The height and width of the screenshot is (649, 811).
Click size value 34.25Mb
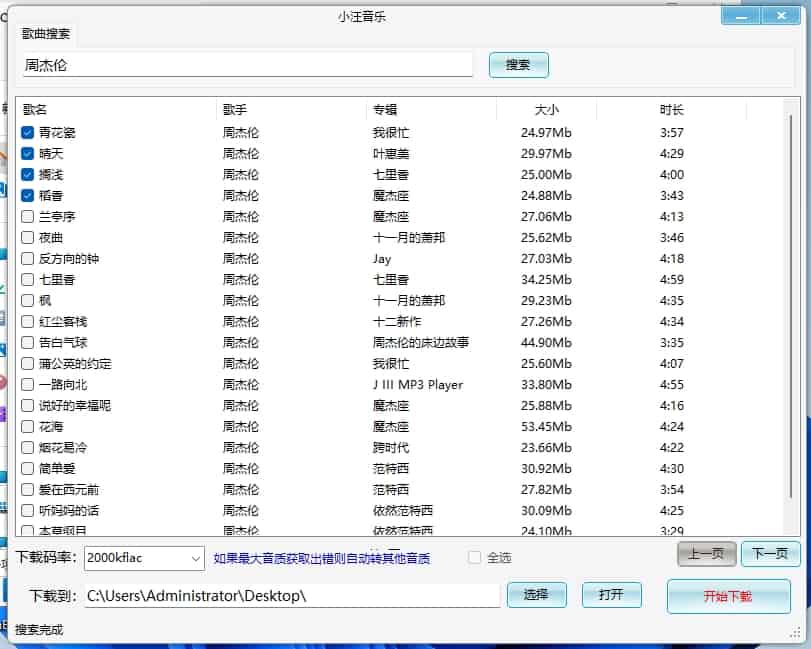click(546, 280)
